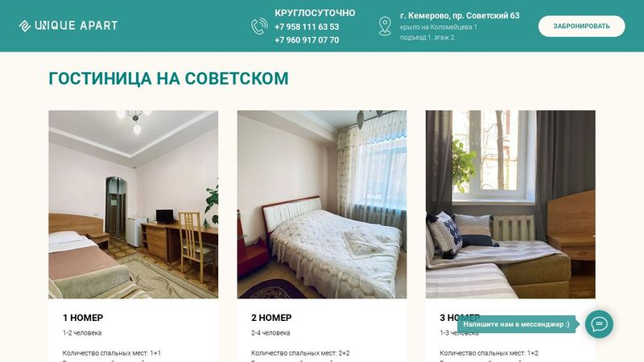This screenshot has width=644, height=362.
Task: Open the messenger chat bubble icon
Action: [599, 324]
